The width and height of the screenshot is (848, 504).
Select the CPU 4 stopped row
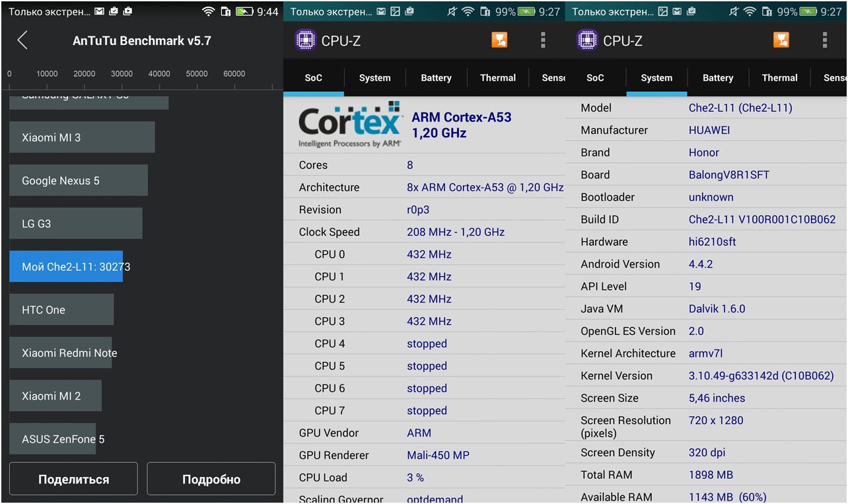424,343
